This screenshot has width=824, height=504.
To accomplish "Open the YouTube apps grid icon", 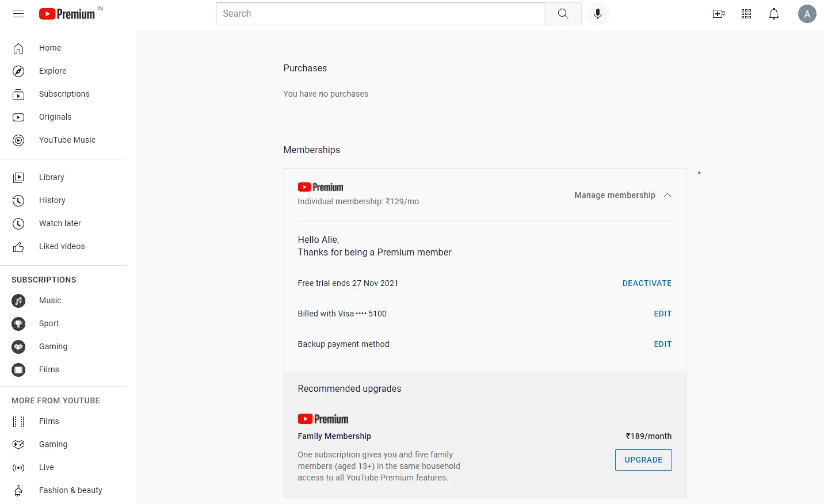I will pos(746,14).
